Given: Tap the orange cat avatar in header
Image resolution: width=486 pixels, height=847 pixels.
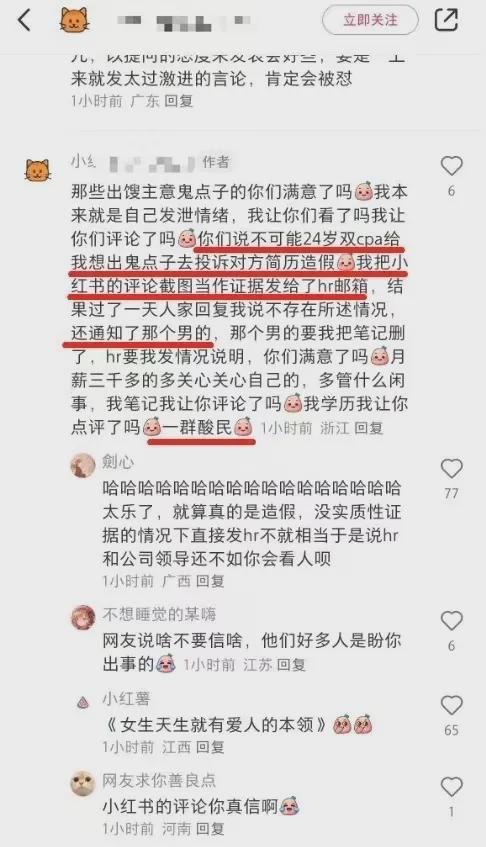Looking at the screenshot, I should (x=74, y=21).
